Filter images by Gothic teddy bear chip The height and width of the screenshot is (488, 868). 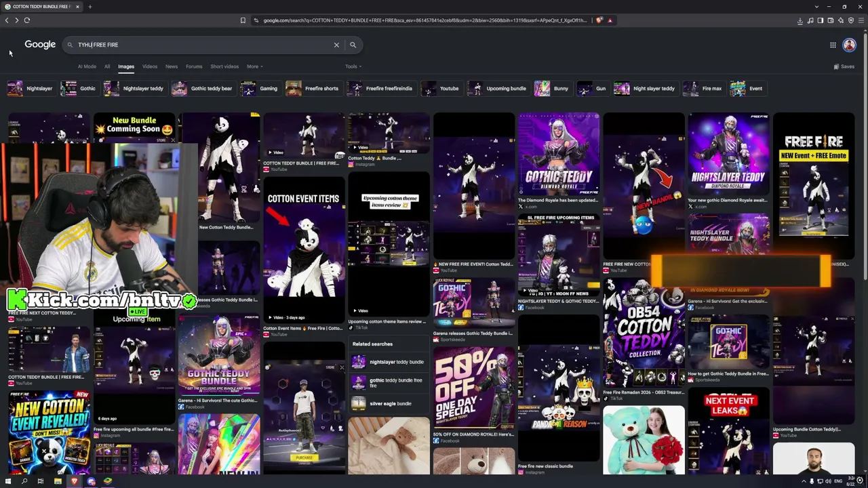coord(203,89)
